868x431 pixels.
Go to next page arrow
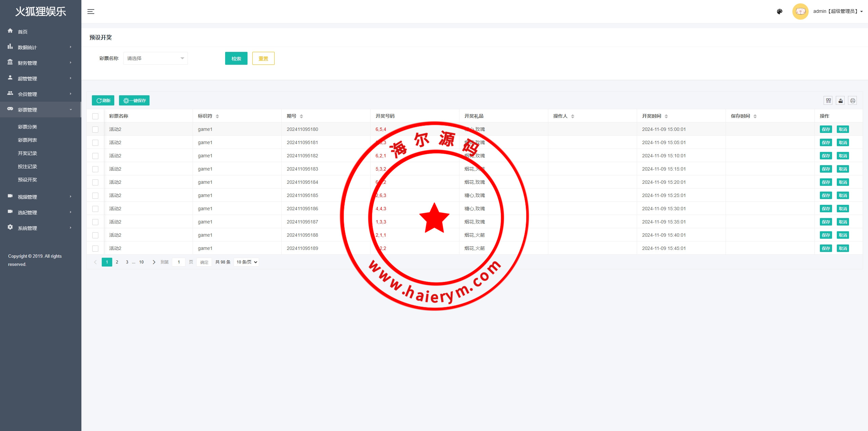pos(154,262)
